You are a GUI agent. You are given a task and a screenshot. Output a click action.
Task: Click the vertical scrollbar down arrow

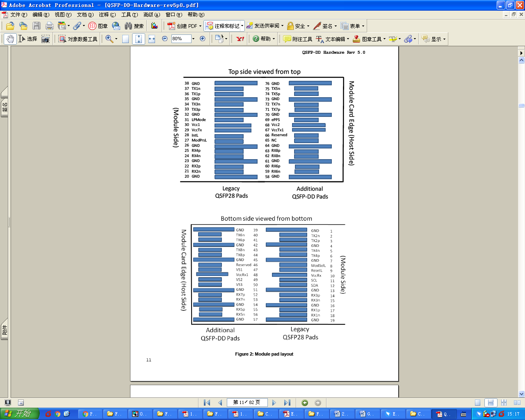click(x=521, y=394)
